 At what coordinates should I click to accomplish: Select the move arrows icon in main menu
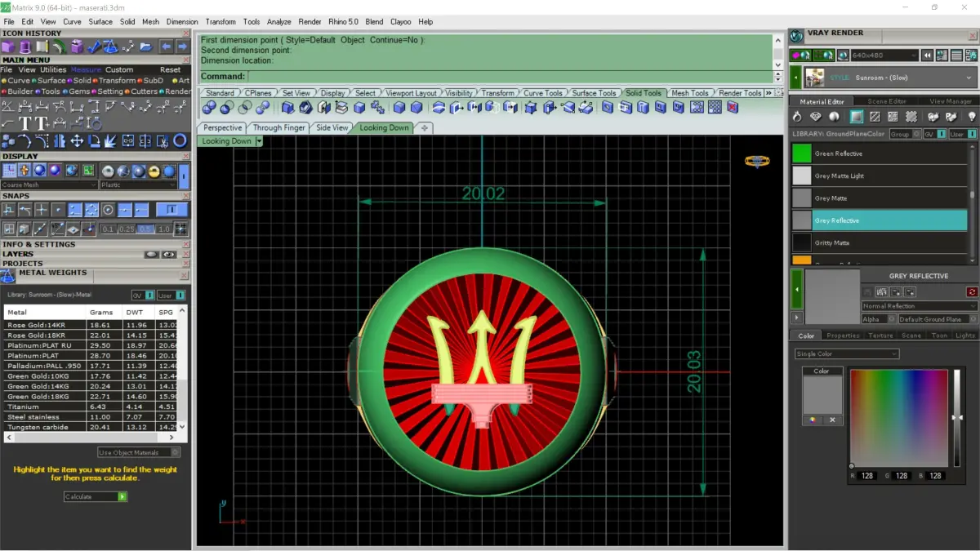pos(77,140)
